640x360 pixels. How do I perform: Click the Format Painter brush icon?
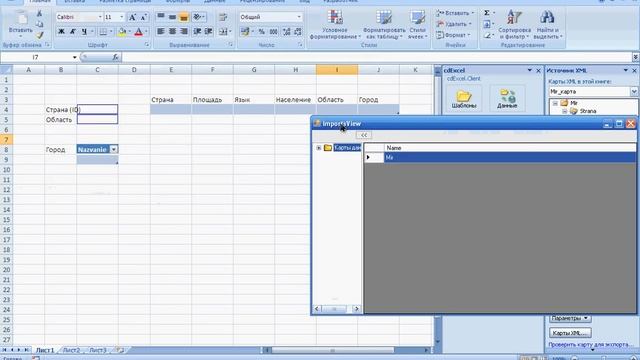tap(40, 35)
